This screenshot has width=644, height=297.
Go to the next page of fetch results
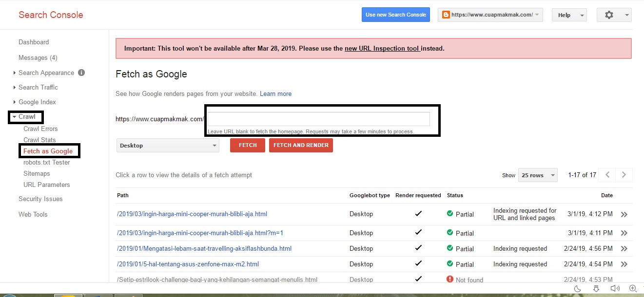[624, 175]
